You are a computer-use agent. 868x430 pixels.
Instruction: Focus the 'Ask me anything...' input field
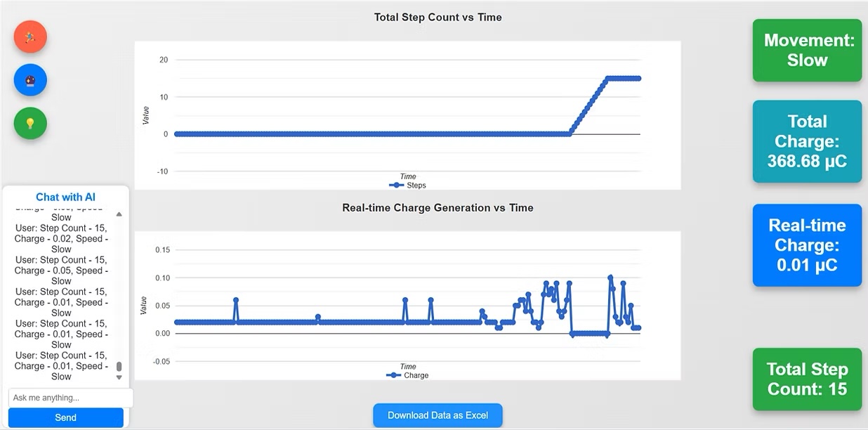[x=70, y=398]
